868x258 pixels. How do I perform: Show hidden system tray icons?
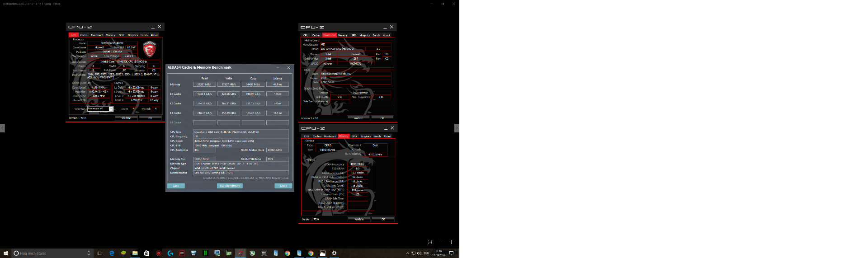(407, 253)
